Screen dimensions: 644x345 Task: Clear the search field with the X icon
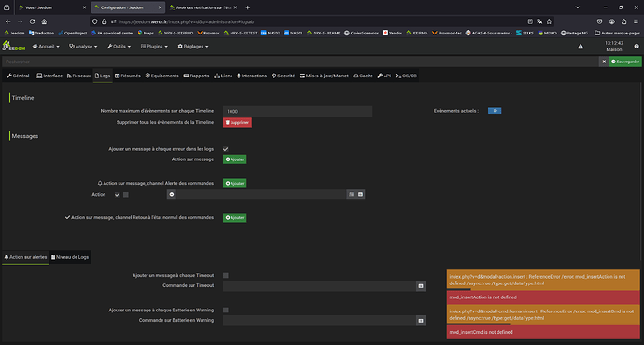604,62
